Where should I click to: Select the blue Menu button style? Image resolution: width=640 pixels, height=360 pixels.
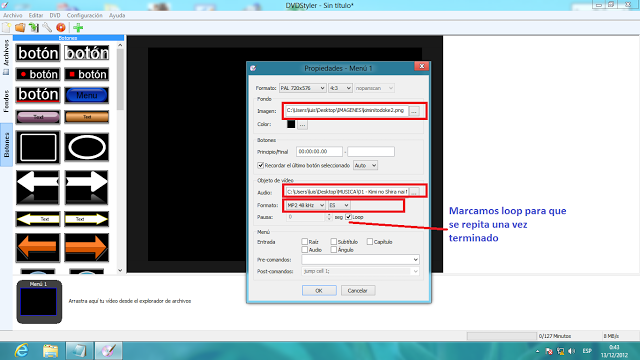coord(87,95)
